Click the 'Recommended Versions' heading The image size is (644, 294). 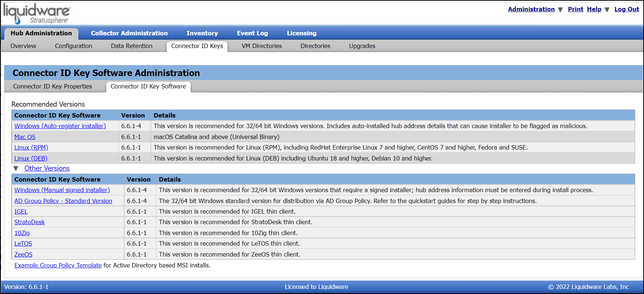tap(48, 104)
